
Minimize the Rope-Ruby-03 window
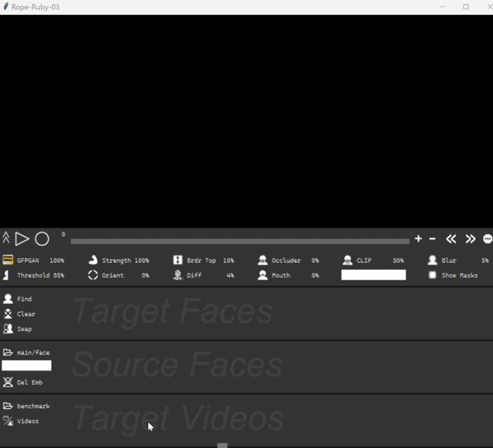[x=442, y=7]
